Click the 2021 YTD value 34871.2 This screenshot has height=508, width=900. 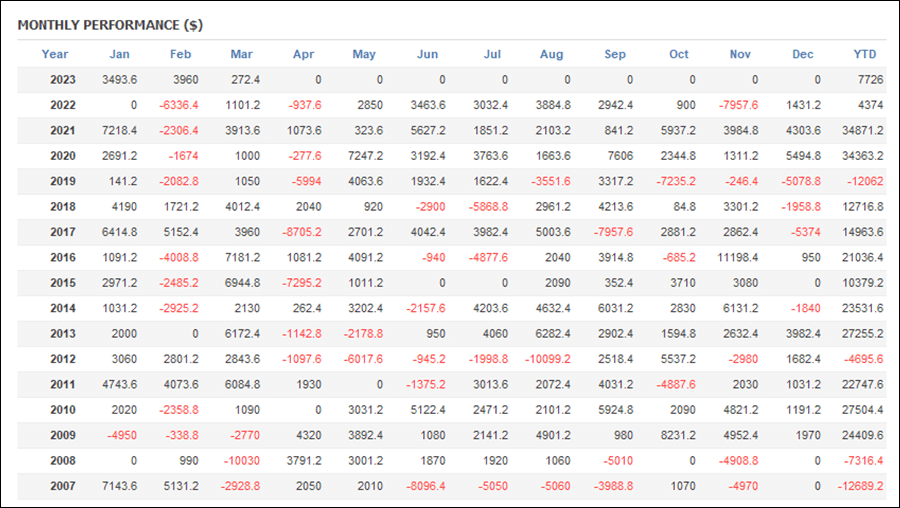[x=863, y=131]
